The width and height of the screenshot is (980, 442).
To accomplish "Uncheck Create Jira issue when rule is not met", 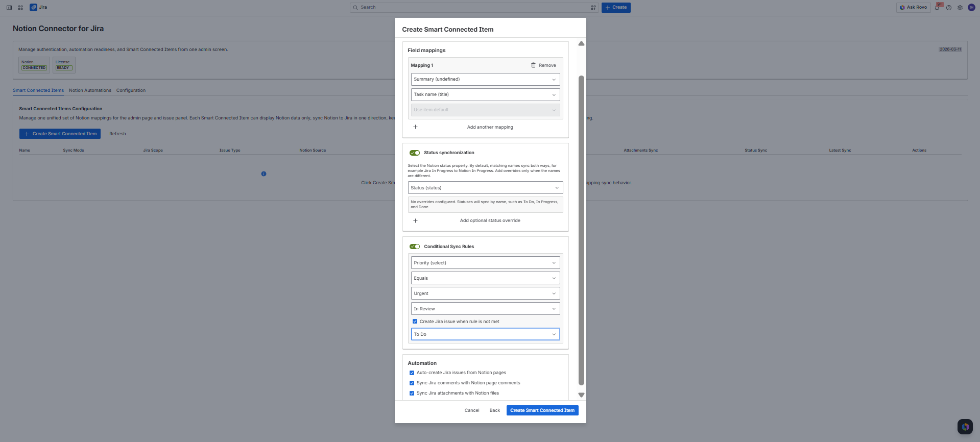I will coord(415,322).
